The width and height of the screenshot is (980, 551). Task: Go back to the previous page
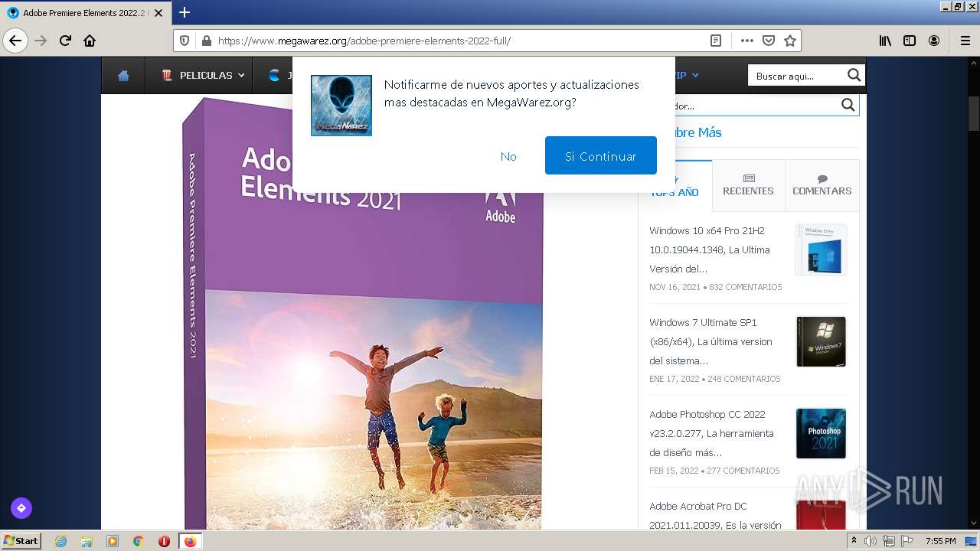coord(15,41)
